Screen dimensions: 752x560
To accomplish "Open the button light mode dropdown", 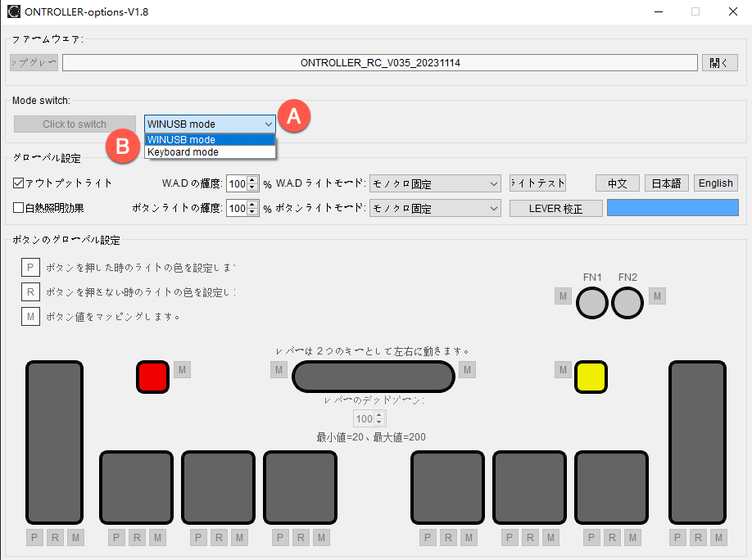I will coord(435,209).
